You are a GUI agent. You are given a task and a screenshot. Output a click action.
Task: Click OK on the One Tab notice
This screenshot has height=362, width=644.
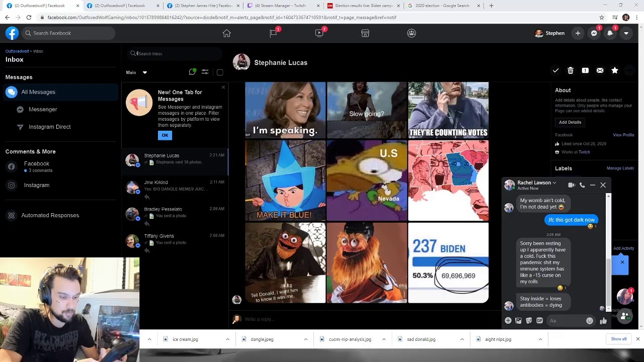point(165,135)
